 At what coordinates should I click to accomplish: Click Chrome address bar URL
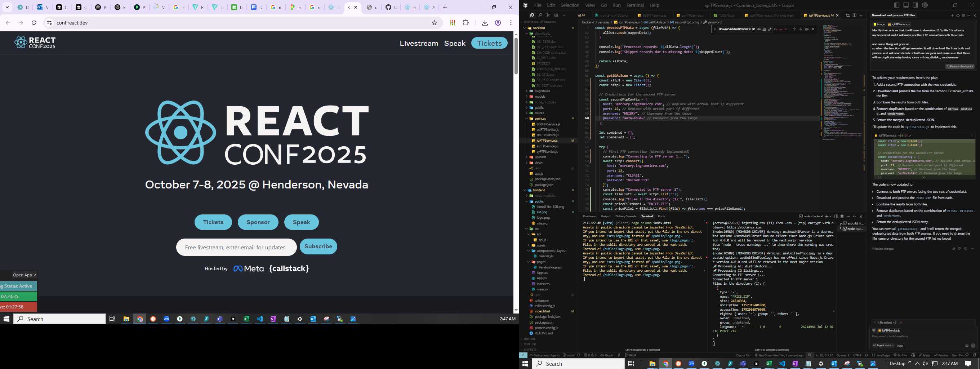tap(72, 22)
